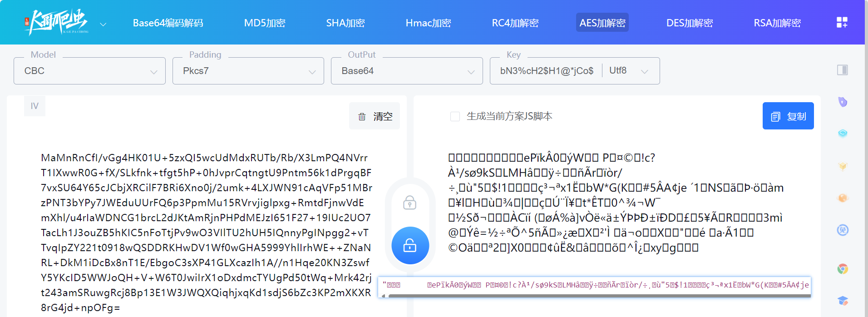The width and height of the screenshot is (868, 317).
Task: Expand the chevron next to the logo
Action: [103, 24]
